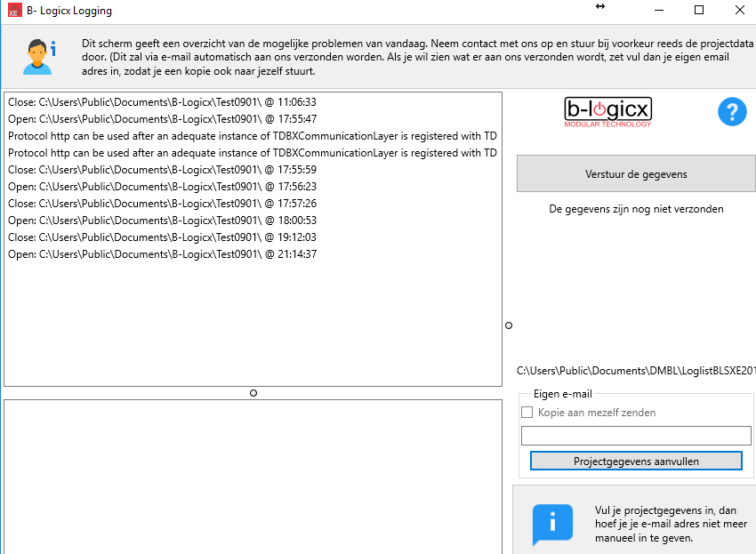Click the blue question mark help icon
756x554 pixels.
pyautogui.click(x=732, y=112)
